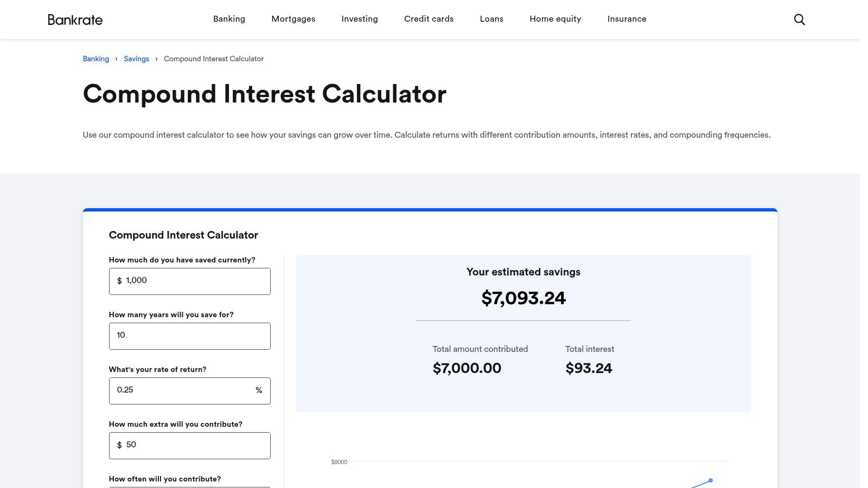Screen dimensions: 868x488
Task: Follow the Savings breadcrumb link
Action: 136,59
